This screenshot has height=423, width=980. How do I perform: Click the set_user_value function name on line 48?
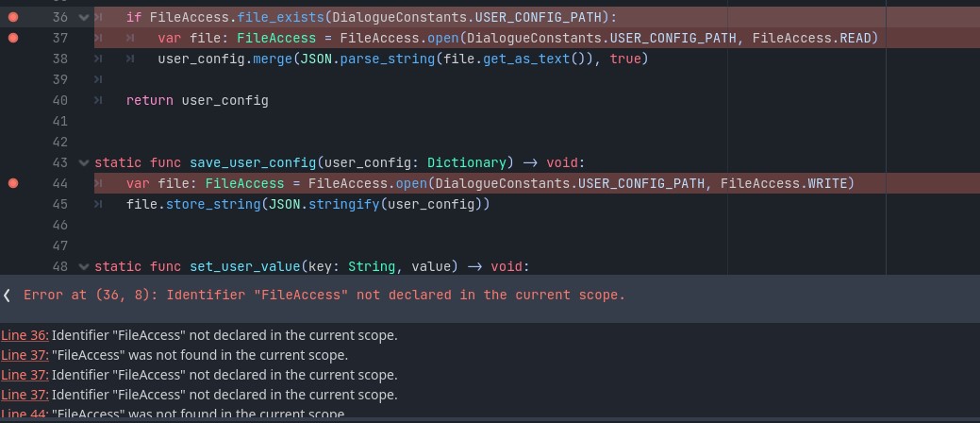(x=245, y=266)
